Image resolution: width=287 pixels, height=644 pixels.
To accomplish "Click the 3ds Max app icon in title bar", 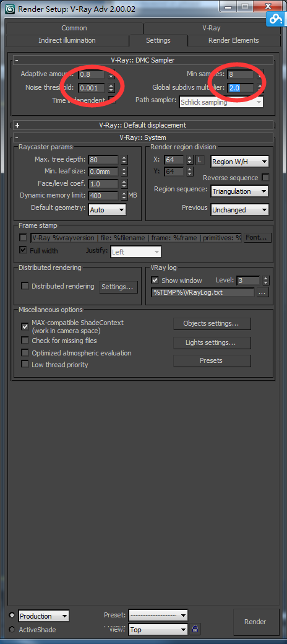I will 11,9.
